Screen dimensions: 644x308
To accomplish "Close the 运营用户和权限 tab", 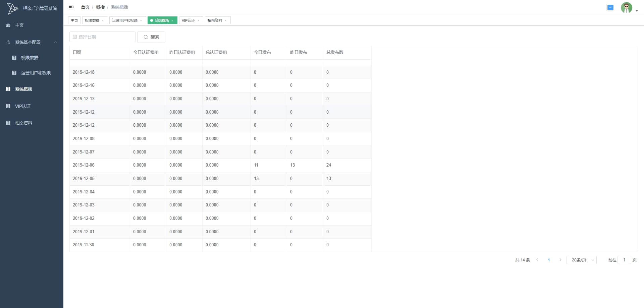I will (x=141, y=21).
